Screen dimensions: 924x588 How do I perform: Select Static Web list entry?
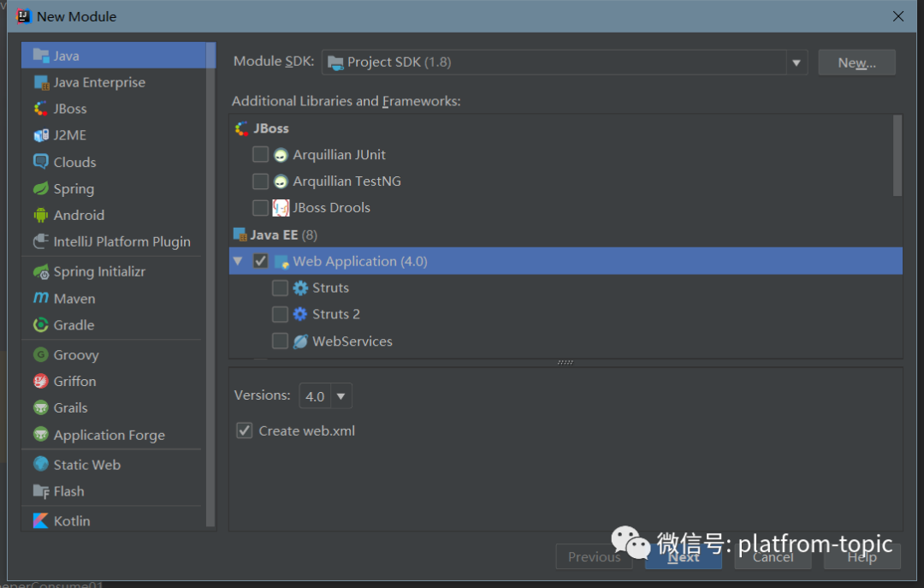[114, 465]
